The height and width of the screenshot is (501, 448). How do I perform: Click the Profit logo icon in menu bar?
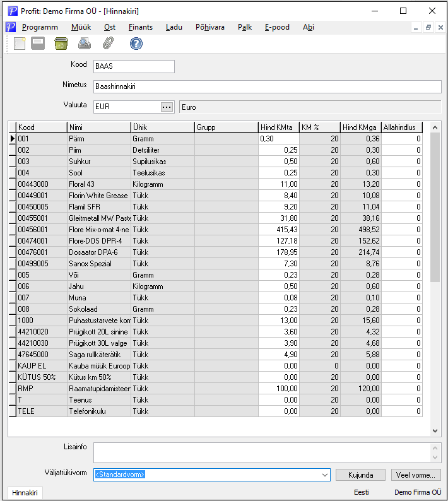tap(11, 27)
